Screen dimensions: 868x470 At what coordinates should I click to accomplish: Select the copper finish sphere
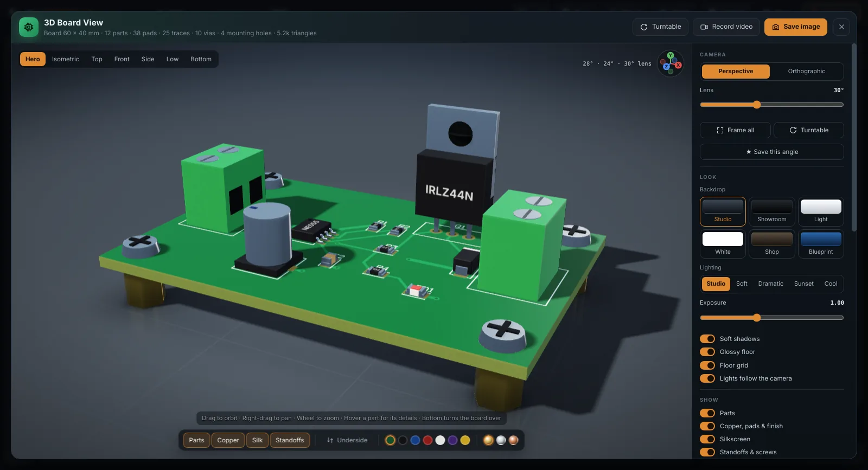pyautogui.click(x=513, y=440)
